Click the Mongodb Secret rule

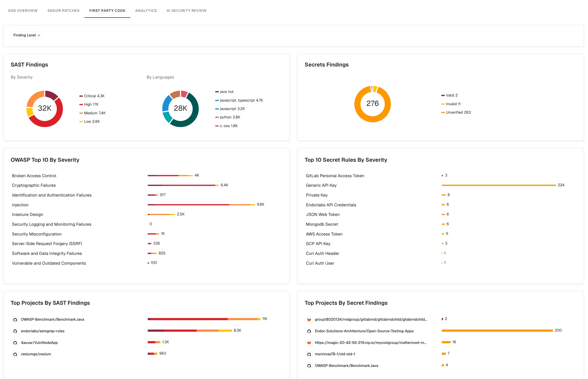(322, 224)
